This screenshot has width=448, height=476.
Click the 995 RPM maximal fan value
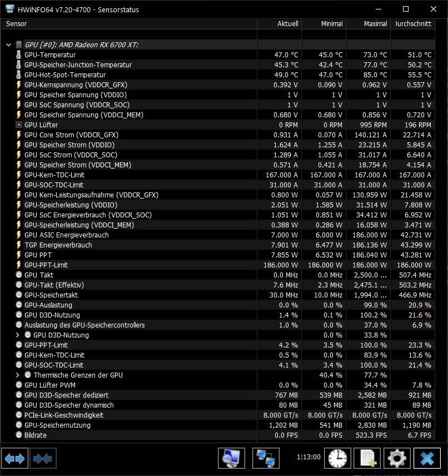click(374, 125)
